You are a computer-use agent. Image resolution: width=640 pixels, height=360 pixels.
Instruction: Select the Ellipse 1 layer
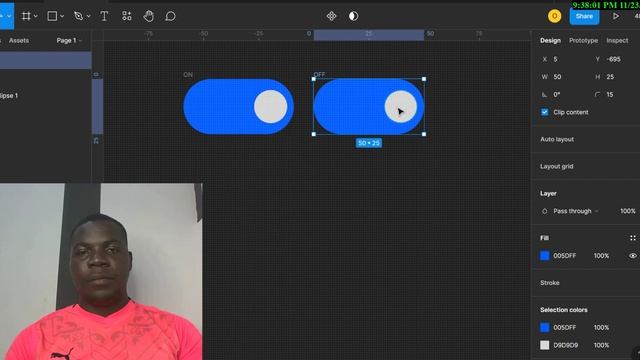9,96
